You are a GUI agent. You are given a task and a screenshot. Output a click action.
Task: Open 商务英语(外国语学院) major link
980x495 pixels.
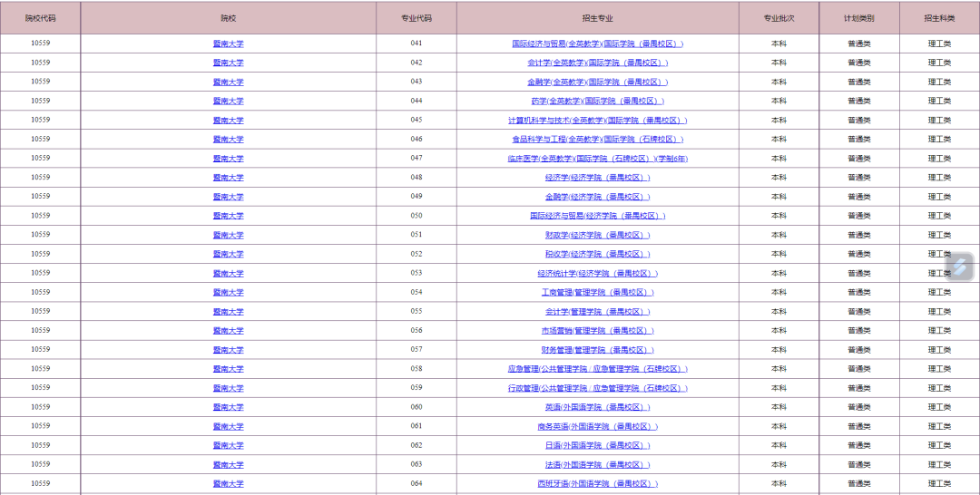[x=597, y=426]
